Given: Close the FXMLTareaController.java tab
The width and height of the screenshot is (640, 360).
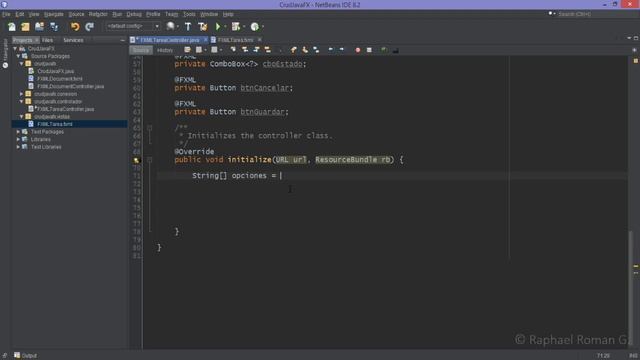Looking at the screenshot, I should [206, 40].
